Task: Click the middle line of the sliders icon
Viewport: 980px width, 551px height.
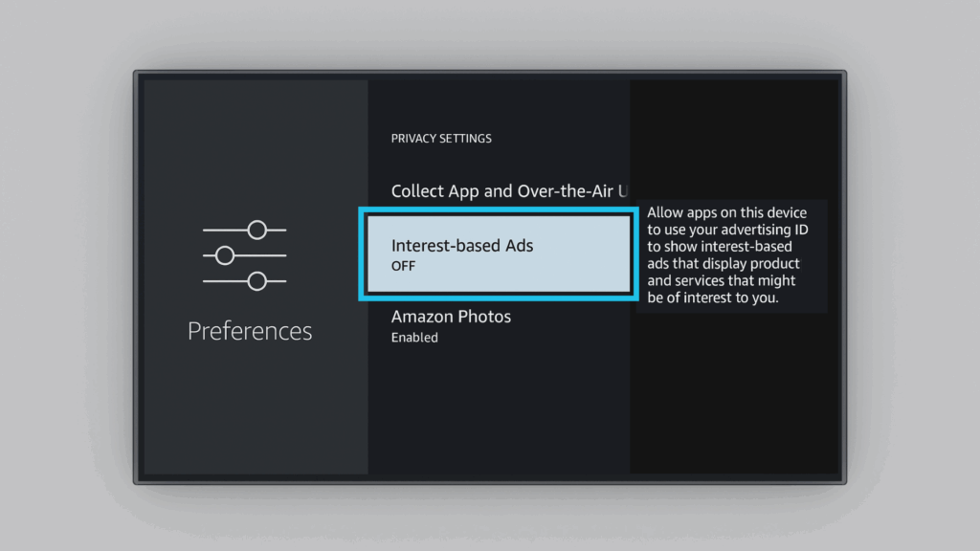Action: point(263,255)
